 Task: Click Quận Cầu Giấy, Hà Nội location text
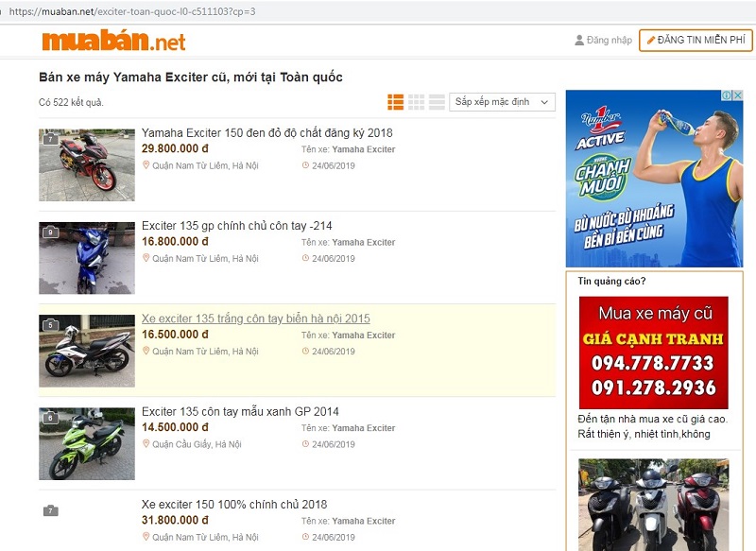click(x=197, y=444)
